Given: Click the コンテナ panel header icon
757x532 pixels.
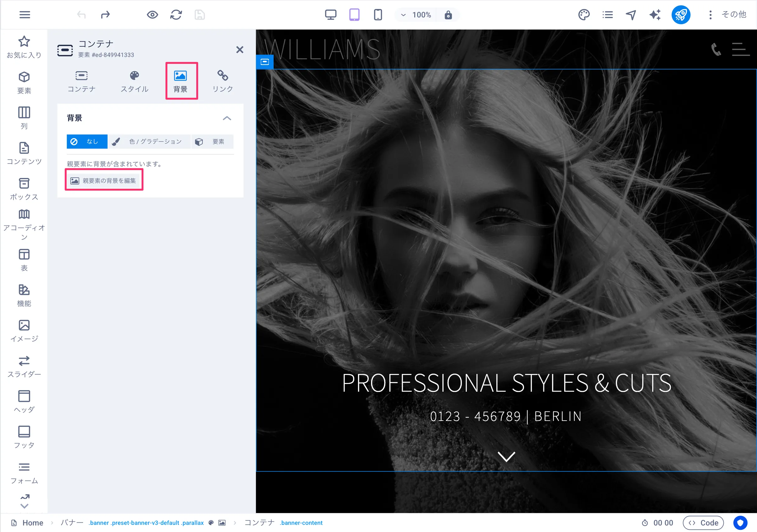Looking at the screenshot, I should [x=65, y=50].
